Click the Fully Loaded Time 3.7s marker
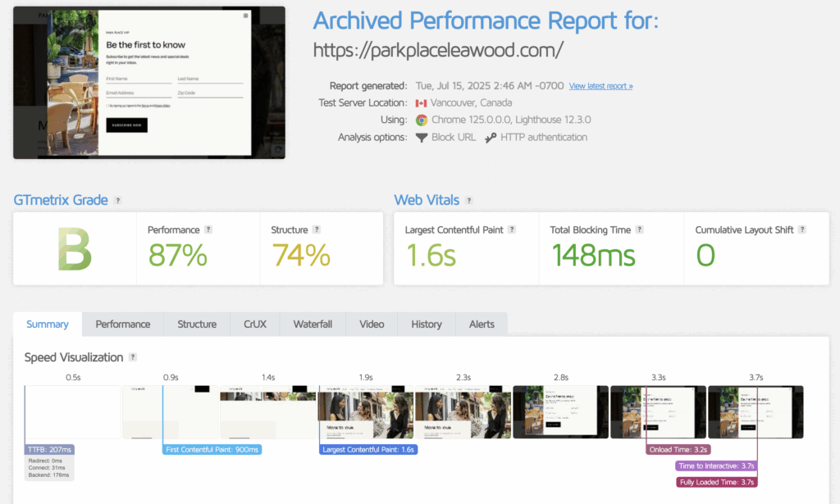This screenshot has width=840, height=504. tap(717, 482)
